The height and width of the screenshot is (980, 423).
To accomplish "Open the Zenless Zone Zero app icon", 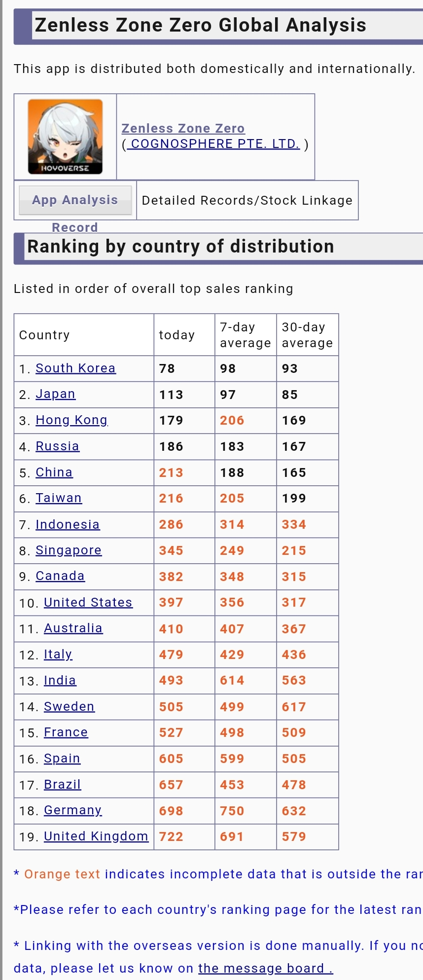I will tap(65, 137).
